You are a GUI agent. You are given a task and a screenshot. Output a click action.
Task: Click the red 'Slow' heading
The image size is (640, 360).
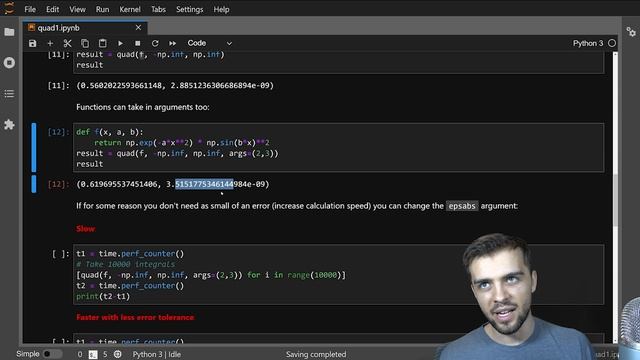[x=85, y=229]
